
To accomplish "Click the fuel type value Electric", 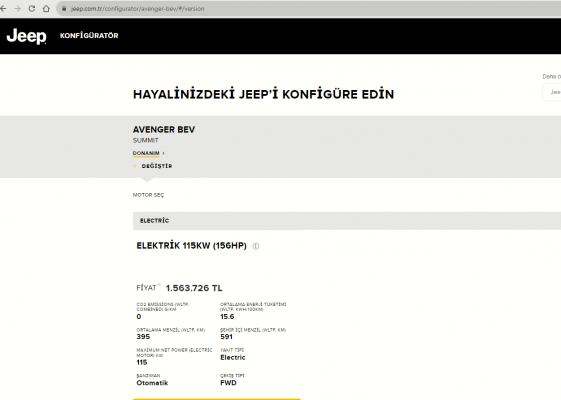I will pyautogui.click(x=233, y=357).
